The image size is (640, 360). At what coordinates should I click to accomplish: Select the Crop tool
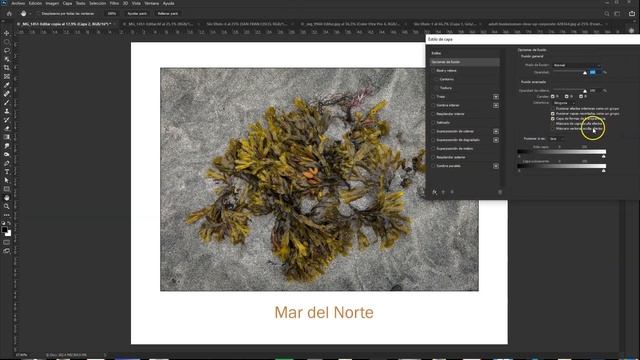tap(7, 68)
